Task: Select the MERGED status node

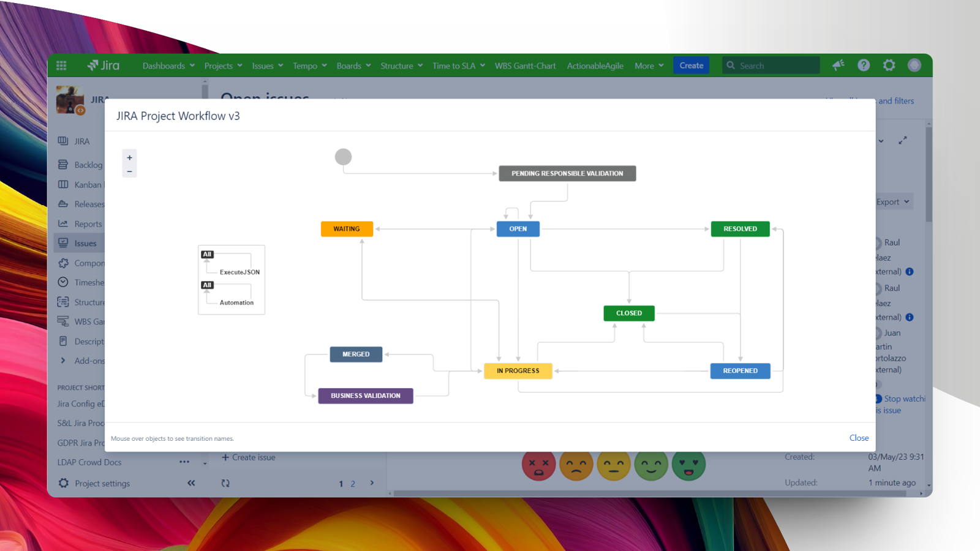Action: (x=356, y=354)
